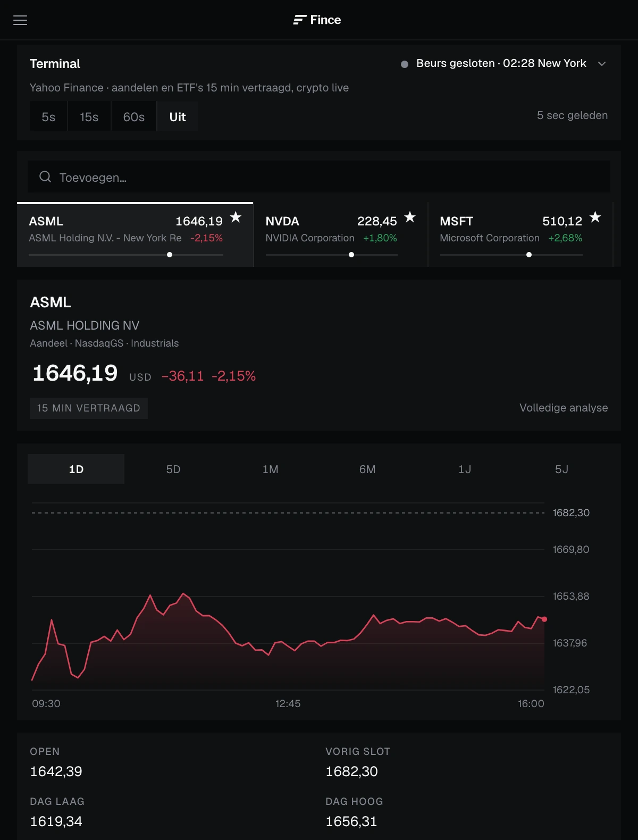638x840 pixels.
Task: Click the 1622,05 chart axis label
Action: tap(571, 690)
